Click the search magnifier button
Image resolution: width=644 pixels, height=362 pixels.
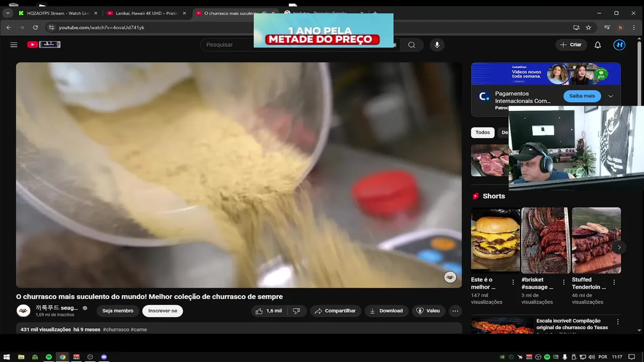(x=412, y=45)
